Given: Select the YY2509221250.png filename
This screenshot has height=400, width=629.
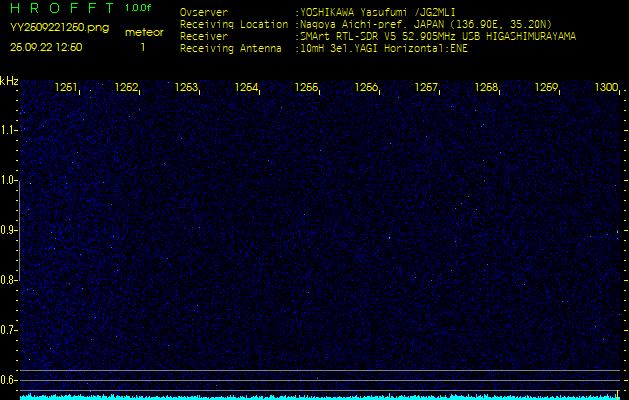Looking at the screenshot, I should 59,28.
